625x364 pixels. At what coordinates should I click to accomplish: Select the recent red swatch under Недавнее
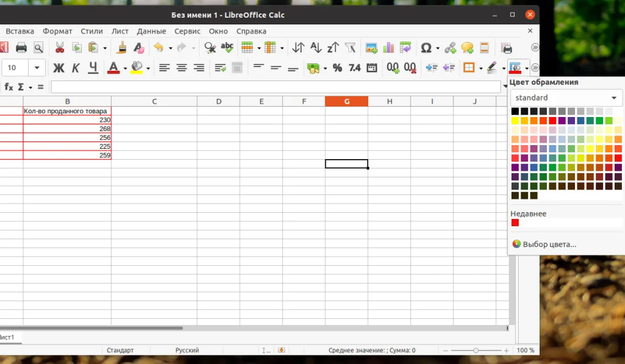515,223
